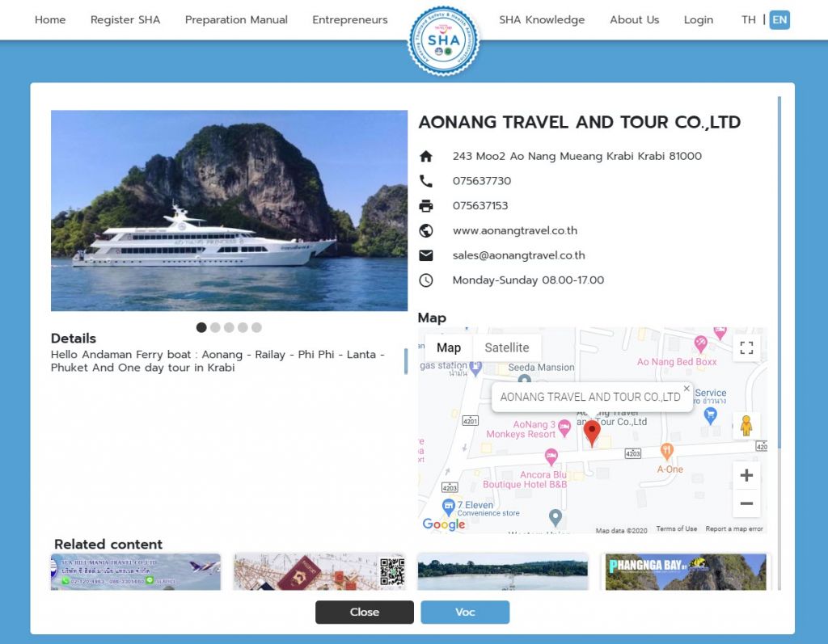Go to Home page
This screenshot has width=828, height=644.
coord(50,20)
